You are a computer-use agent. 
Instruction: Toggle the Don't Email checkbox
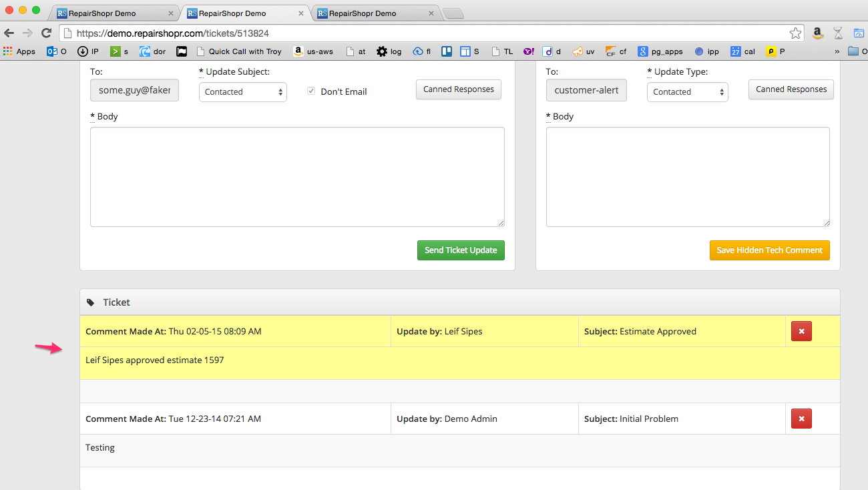pyautogui.click(x=311, y=91)
